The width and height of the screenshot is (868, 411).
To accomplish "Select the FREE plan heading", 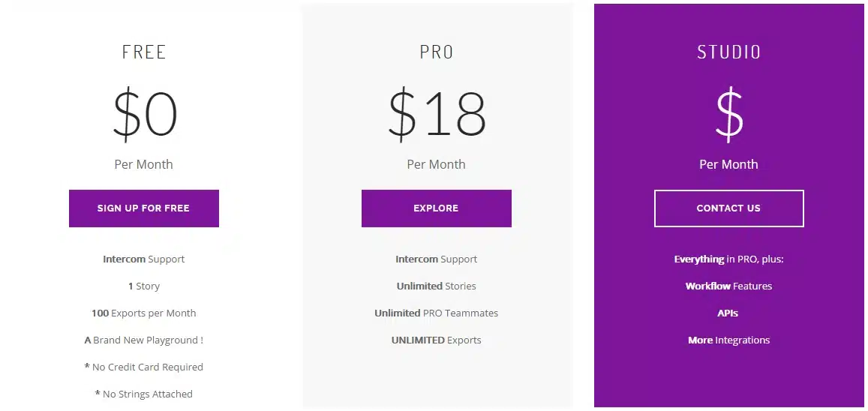I will (144, 52).
